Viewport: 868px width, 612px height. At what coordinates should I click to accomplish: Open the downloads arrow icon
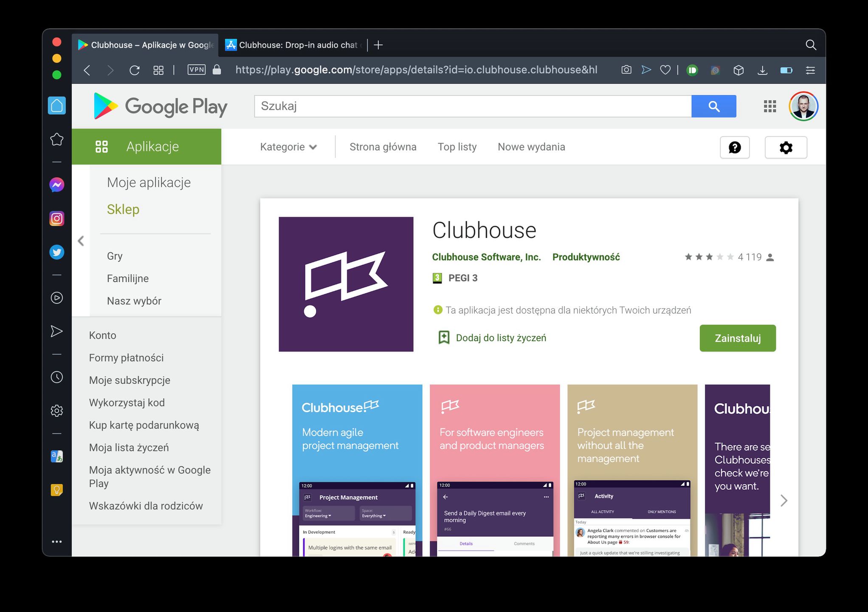pyautogui.click(x=763, y=70)
